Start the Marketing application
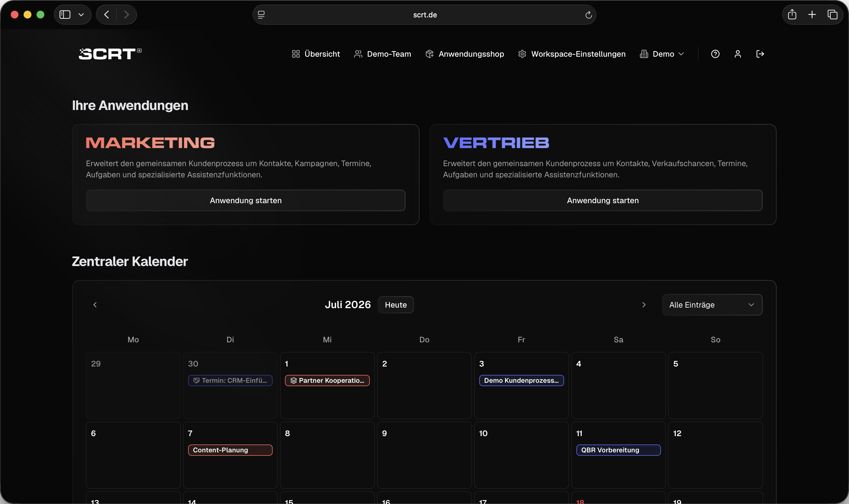The height and width of the screenshot is (504, 849). tap(246, 200)
